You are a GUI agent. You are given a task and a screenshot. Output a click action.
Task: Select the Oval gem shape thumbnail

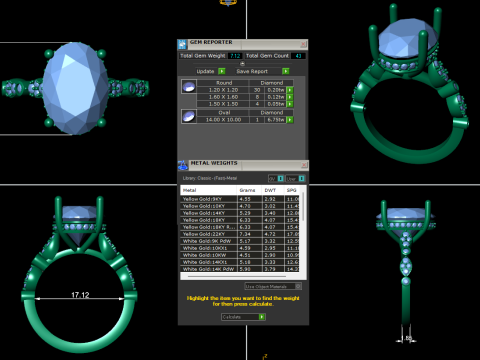click(189, 116)
